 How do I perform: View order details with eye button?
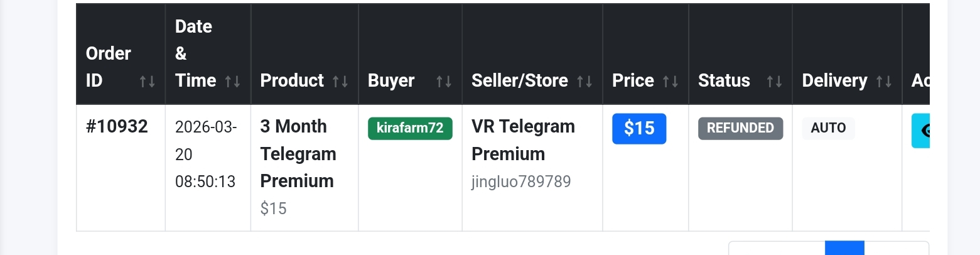click(x=922, y=131)
